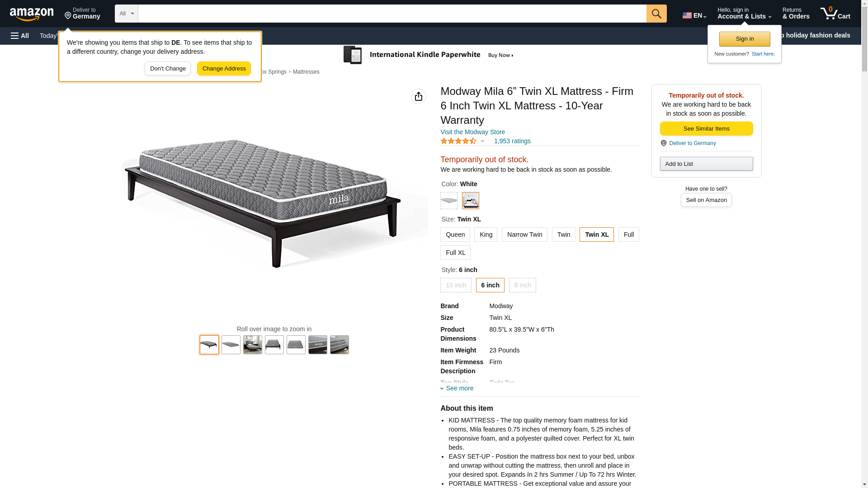Click the Deliver to Germany location icon
The image size is (868, 488).
click(68, 16)
